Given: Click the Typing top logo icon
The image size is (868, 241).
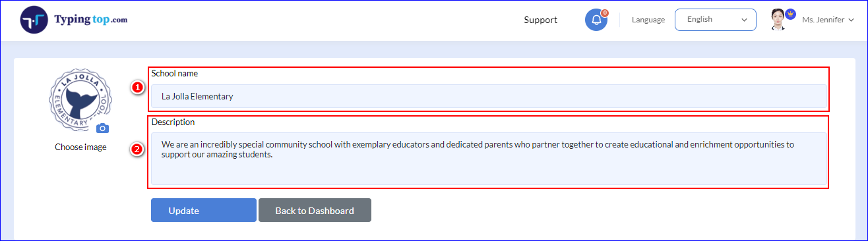Looking at the screenshot, I should [x=34, y=20].
